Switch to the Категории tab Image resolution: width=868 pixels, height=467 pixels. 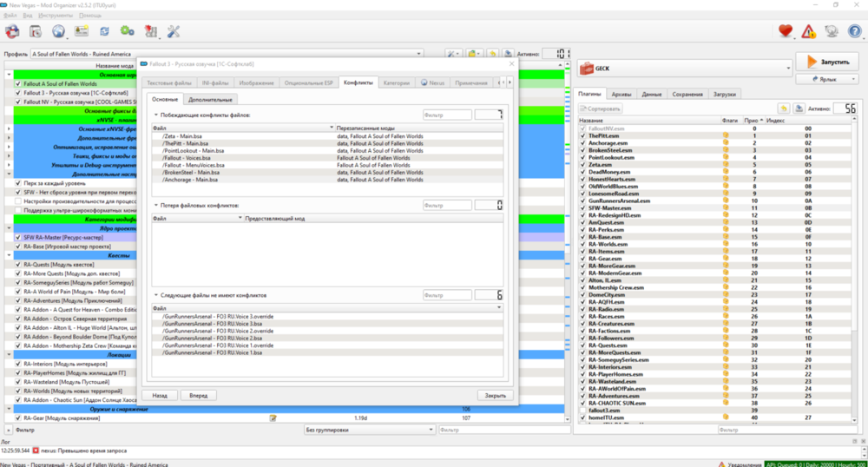(397, 83)
